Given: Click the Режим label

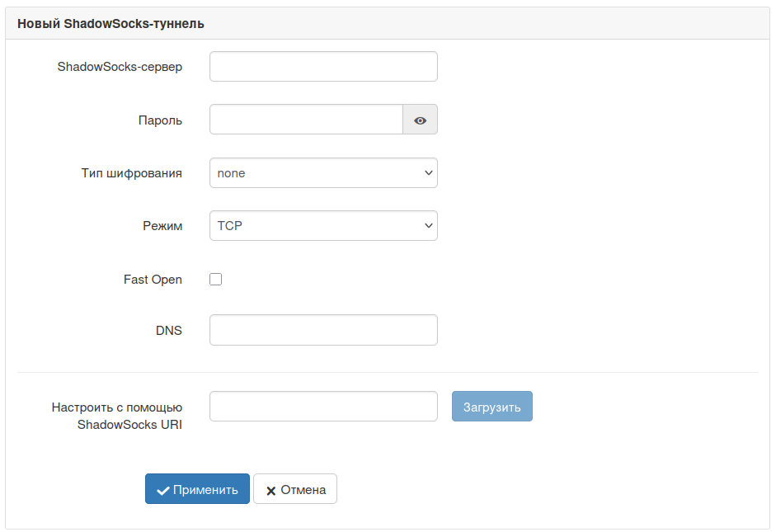Looking at the screenshot, I should [162, 226].
